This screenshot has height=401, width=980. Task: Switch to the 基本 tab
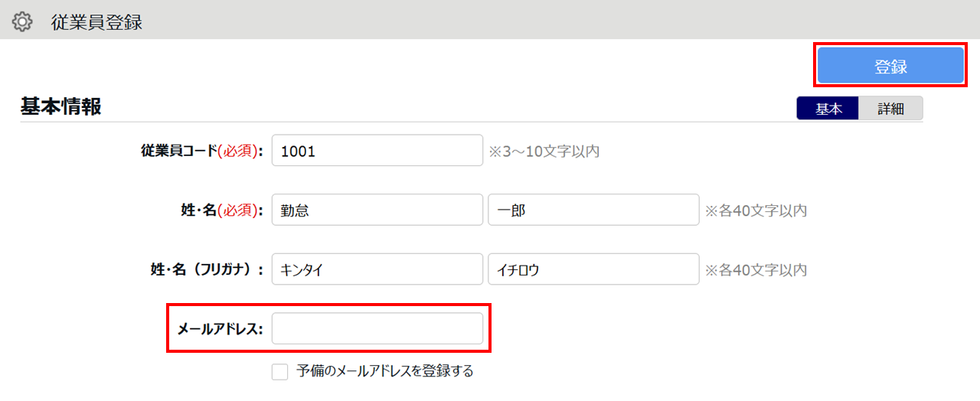click(x=828, y=109)
